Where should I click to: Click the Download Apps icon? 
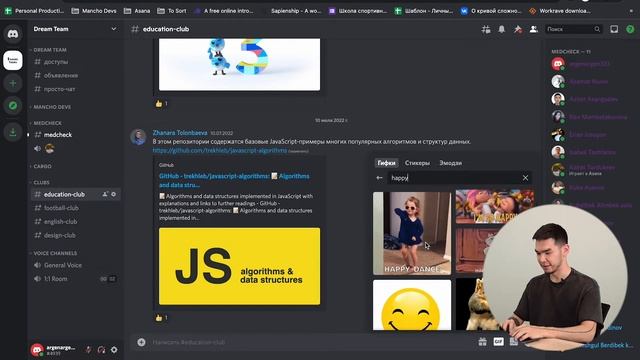point(13,132)
